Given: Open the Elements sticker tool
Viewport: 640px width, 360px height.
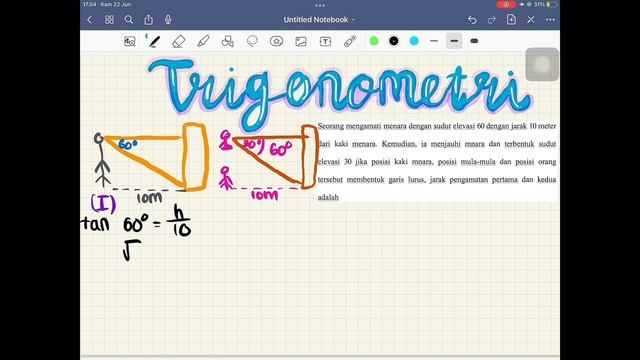Looking at the screenshot, I should point(276,41).
